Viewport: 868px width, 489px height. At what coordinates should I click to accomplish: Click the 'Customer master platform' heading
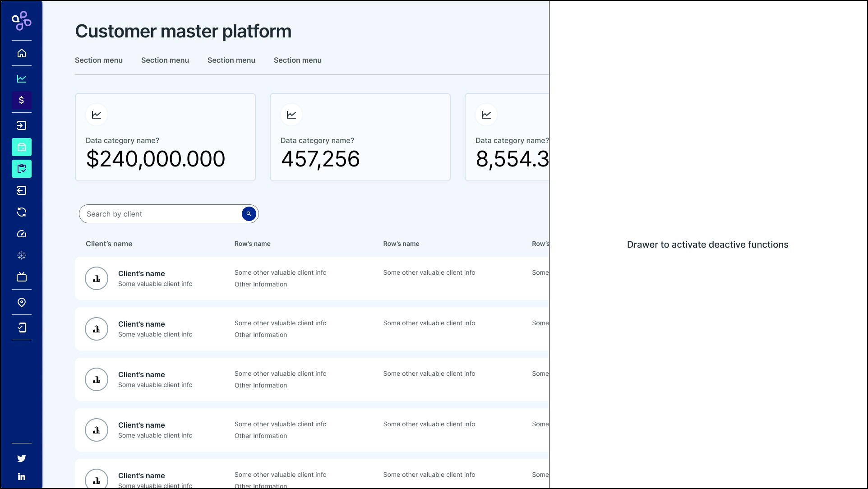pos(183,32)
